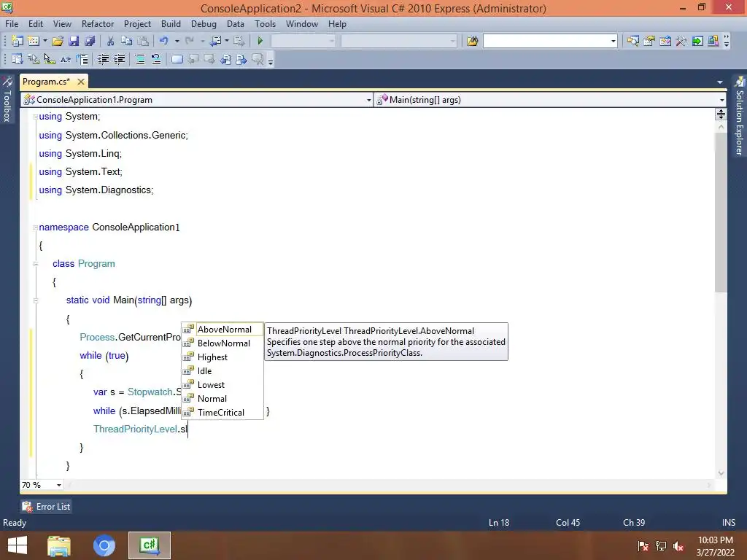Open the Main(string[] args) members dropdown
The width and height of the screenshot is (747, 560).
pyautogui.click(x=722, y=100)
